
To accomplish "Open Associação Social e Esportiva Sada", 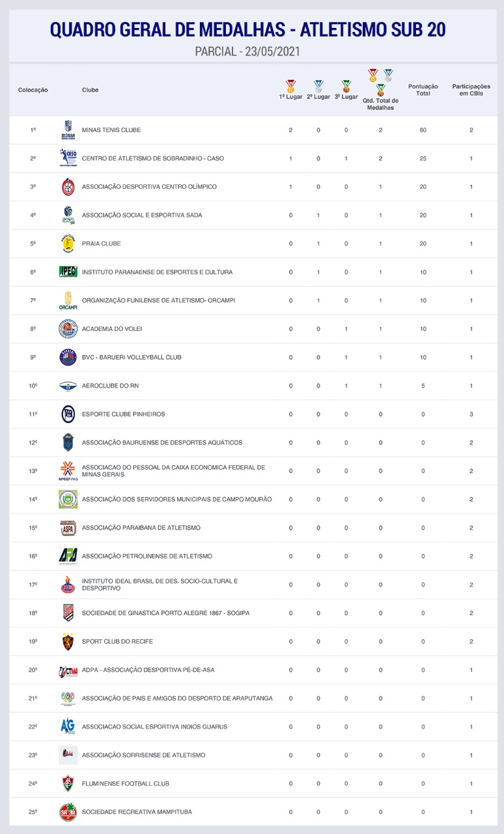I will 142,215.
